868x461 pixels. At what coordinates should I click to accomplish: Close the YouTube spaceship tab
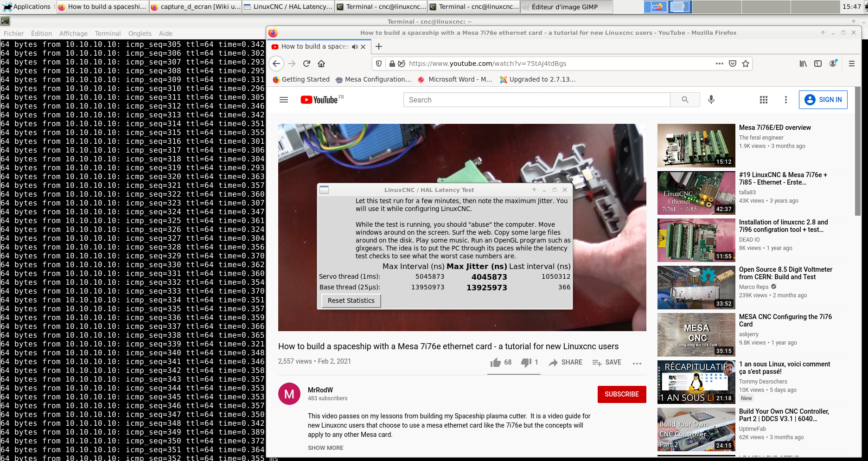(x=363, y=46)
